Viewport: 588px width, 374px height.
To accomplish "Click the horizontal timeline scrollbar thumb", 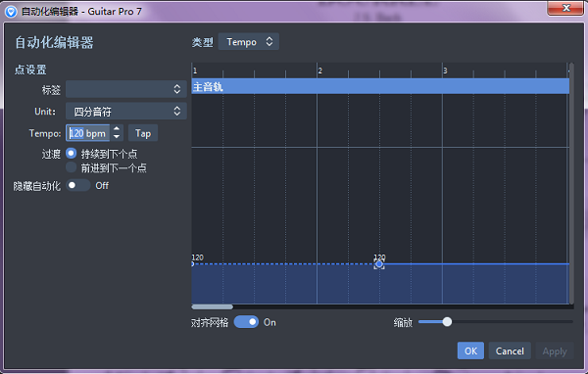I will 212,306.
